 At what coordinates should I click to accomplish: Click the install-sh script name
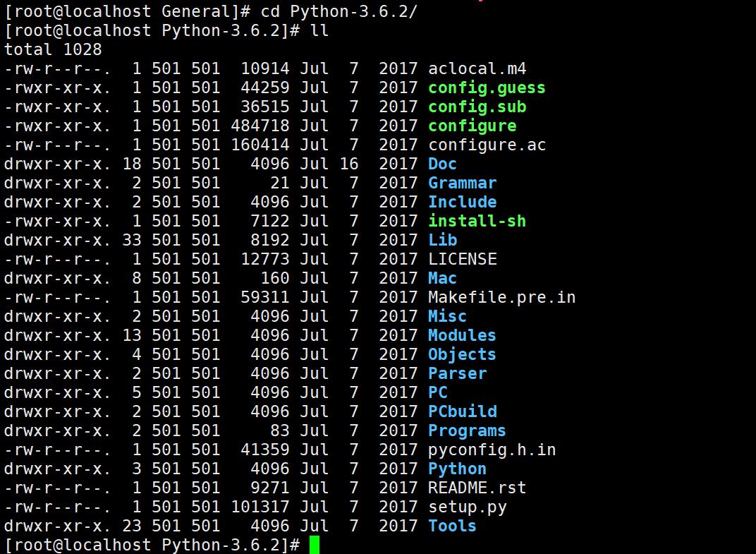click(x=477, y=221)
